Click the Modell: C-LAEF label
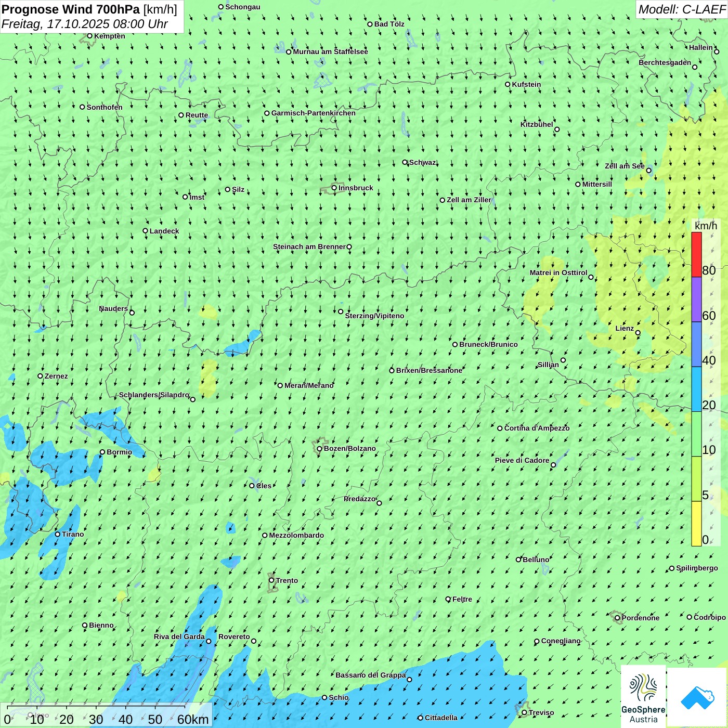This screenshot has width=728, height=728. click(682, 9)
